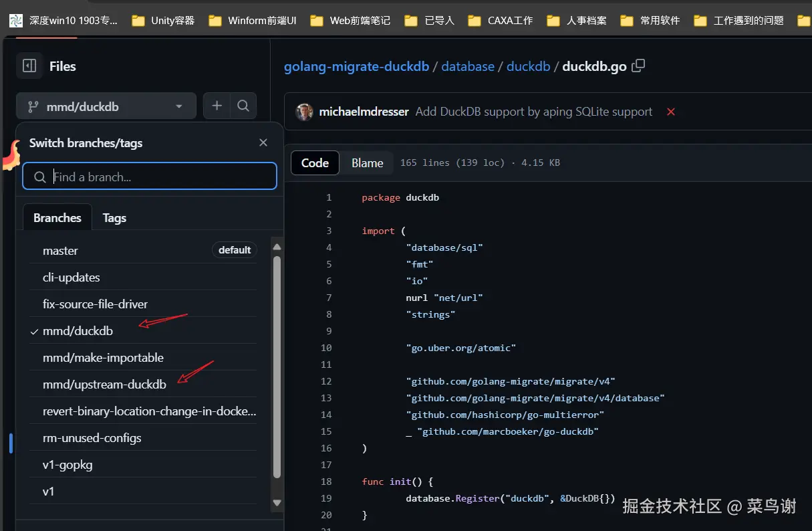Open the golang-migrate-duckdb breadcrumb link

coord(356,66)
